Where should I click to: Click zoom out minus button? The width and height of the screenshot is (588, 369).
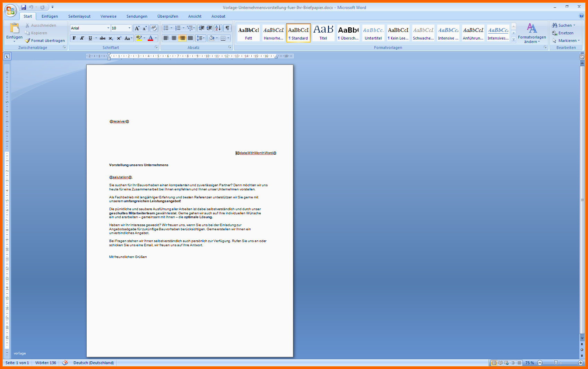540,363
